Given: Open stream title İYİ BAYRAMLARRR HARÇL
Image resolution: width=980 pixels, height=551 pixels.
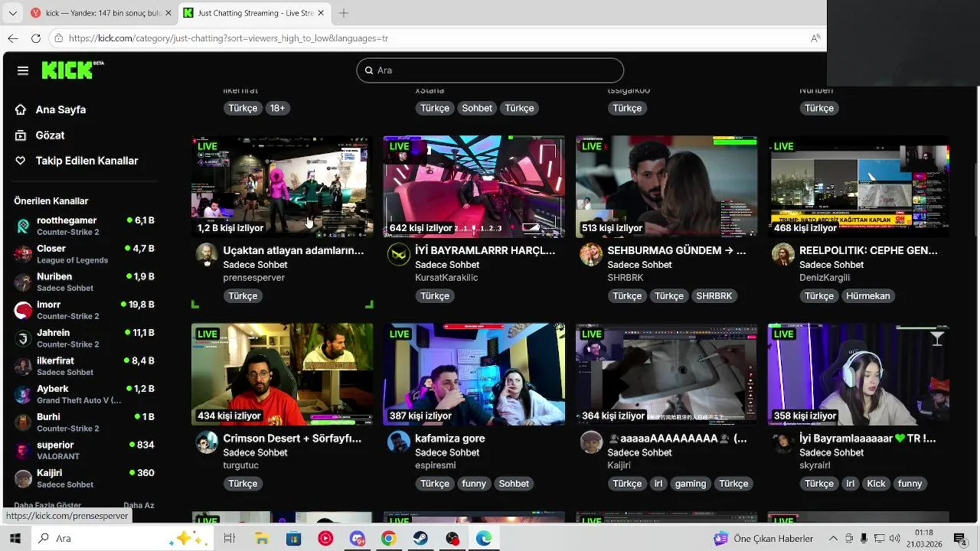Looking at the screenshot, I should [x=485, y=250].
